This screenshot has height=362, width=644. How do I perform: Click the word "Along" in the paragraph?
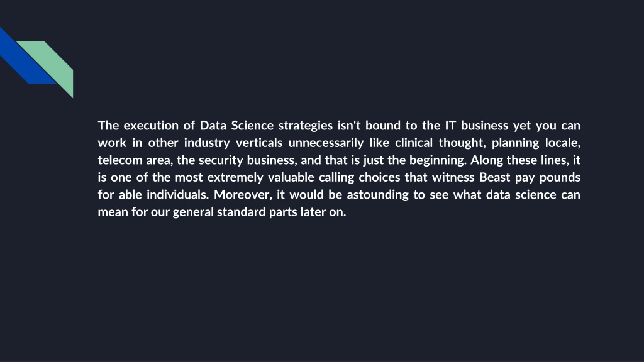click(487, 160)
